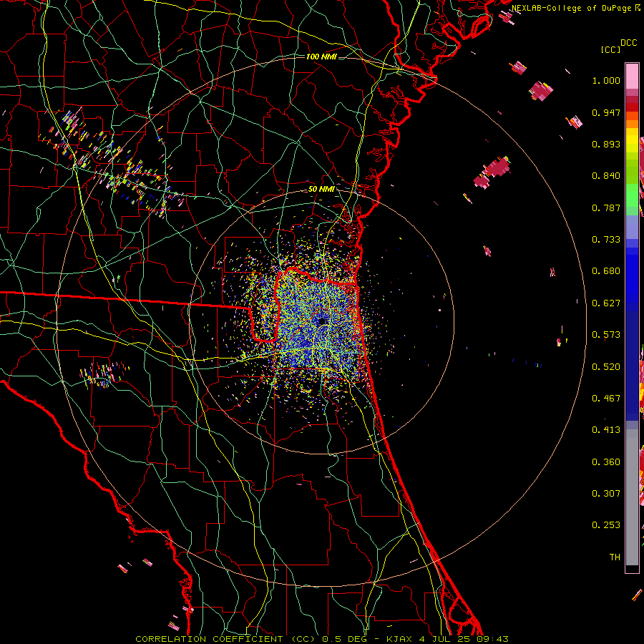Screen dimensions: 644x644
Task: Click the NEXLAB-College of DuPage header text
Action: coord(572,8)
